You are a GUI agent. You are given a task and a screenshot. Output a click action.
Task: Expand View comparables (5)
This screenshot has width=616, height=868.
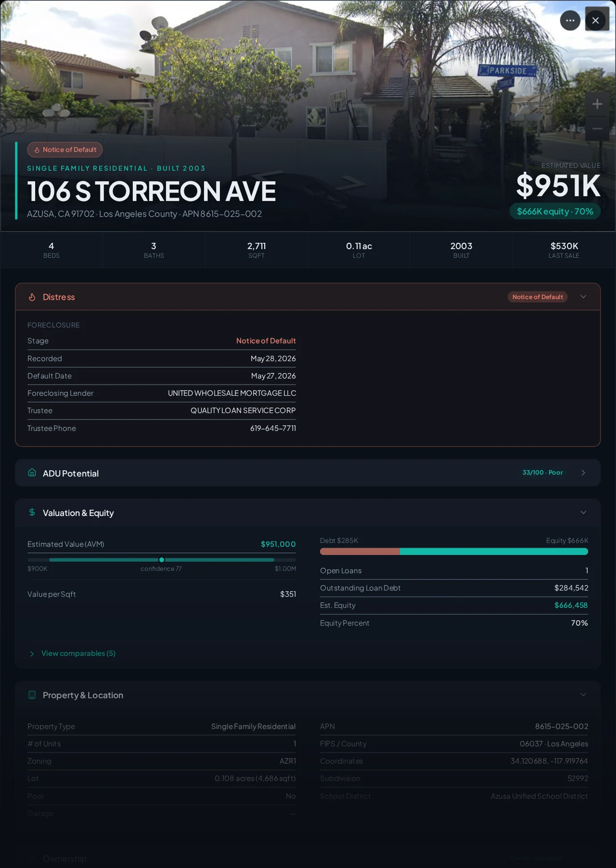(x=72, y=653)
